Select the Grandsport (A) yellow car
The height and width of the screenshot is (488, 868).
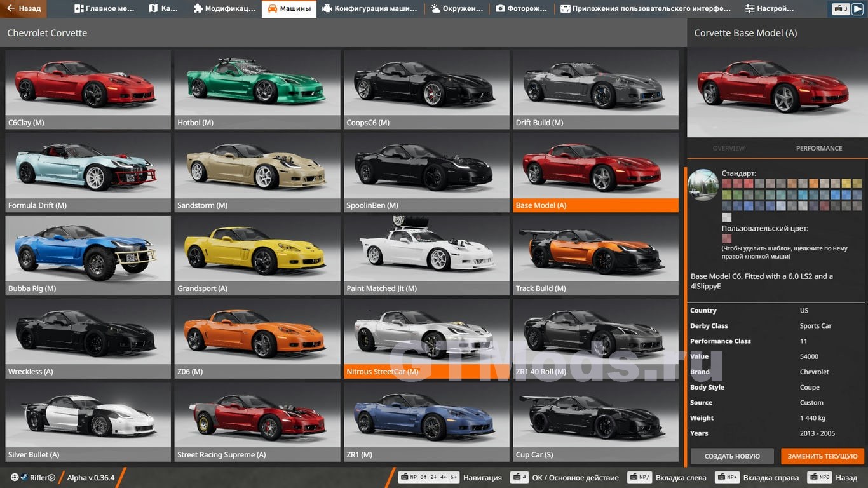pyautogui.click(x=257, y=255)
